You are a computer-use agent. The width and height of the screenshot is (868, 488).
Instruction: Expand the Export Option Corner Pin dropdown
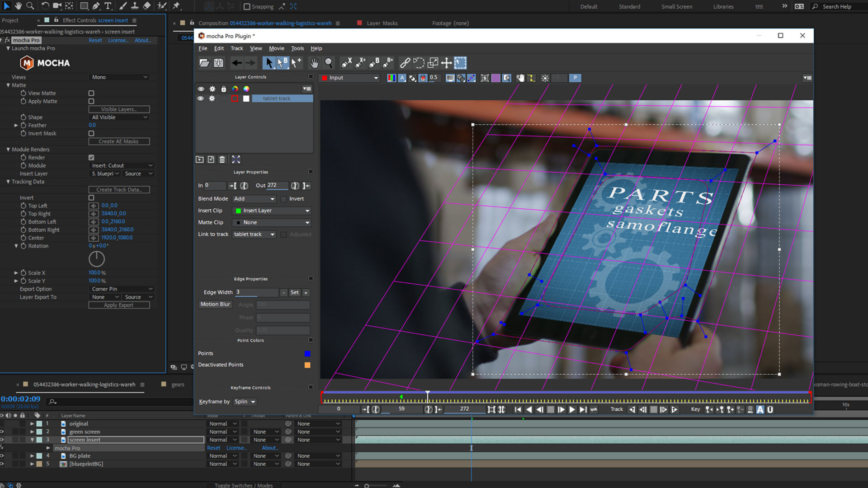[x=121, y=289]
